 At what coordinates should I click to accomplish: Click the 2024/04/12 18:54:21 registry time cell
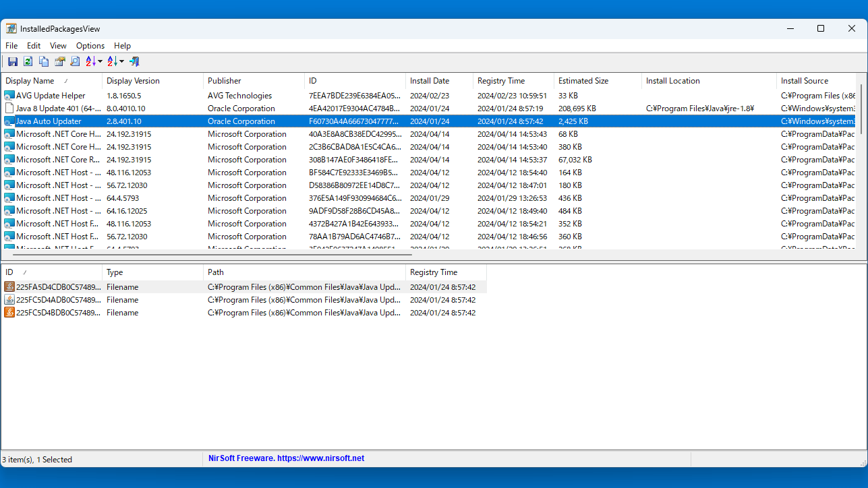pos(512,224)
